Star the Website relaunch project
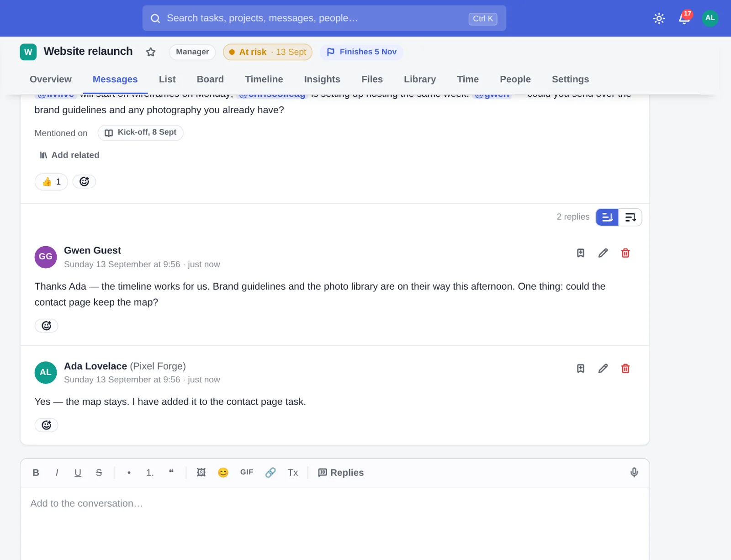This screenshot has height=560, width=731. tap(151, 52)
